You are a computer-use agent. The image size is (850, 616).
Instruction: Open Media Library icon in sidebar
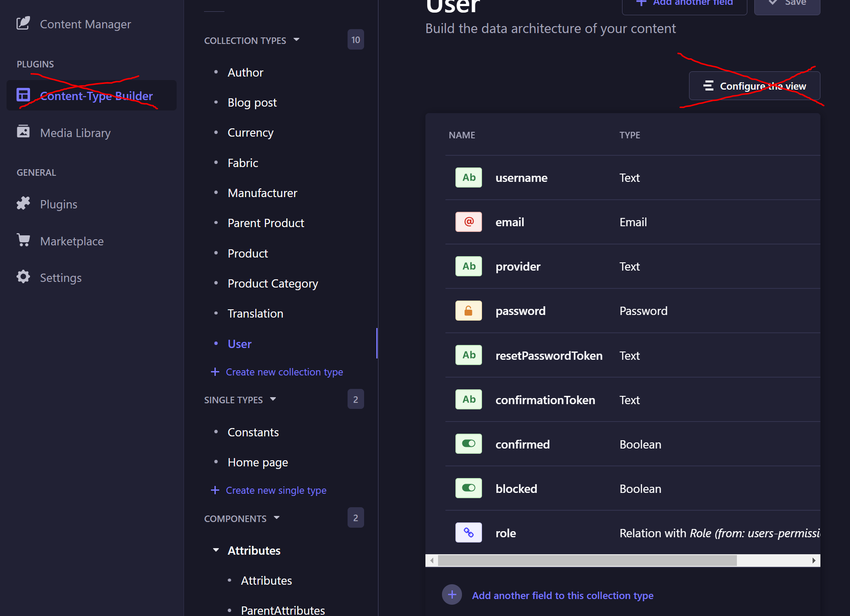23,132
